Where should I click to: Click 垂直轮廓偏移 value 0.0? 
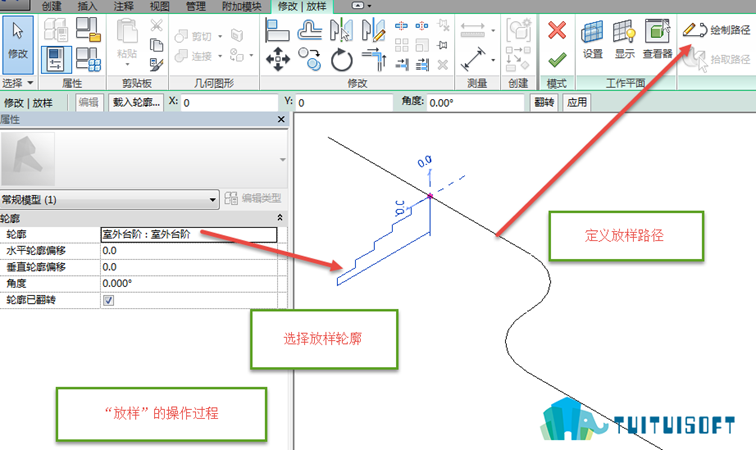click(189, 267)
